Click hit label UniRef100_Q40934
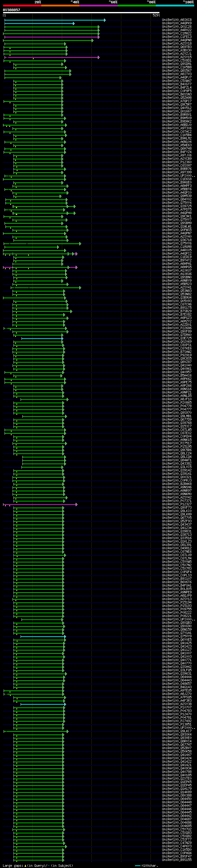Viewport: 197px width, 868px height. click(177, 768)
